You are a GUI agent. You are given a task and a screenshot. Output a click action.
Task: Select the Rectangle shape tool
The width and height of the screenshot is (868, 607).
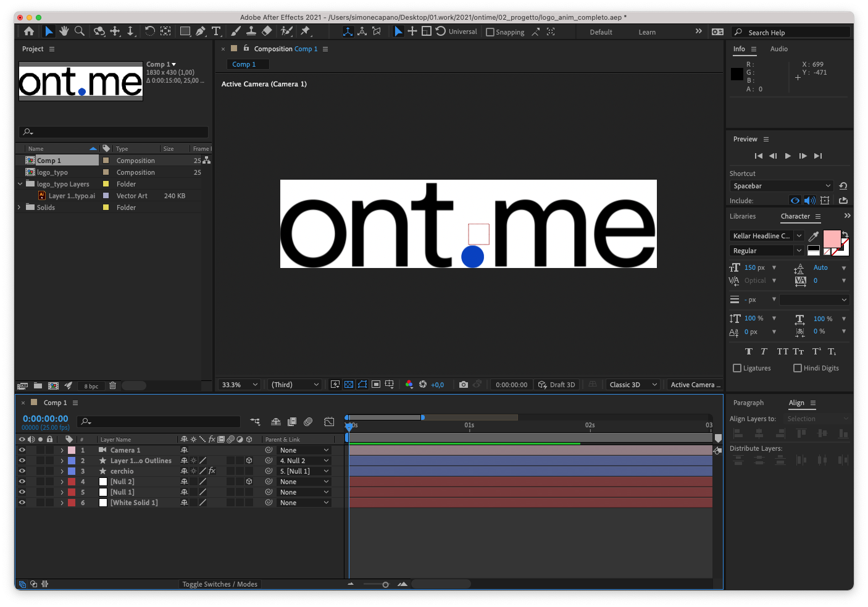[185, 31]
